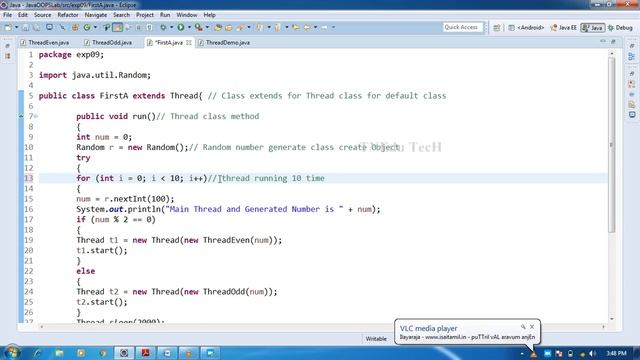The height and width of the screenshot is (360, 640).
Task: Click the green Run button icon
Action: coord(180,27)
